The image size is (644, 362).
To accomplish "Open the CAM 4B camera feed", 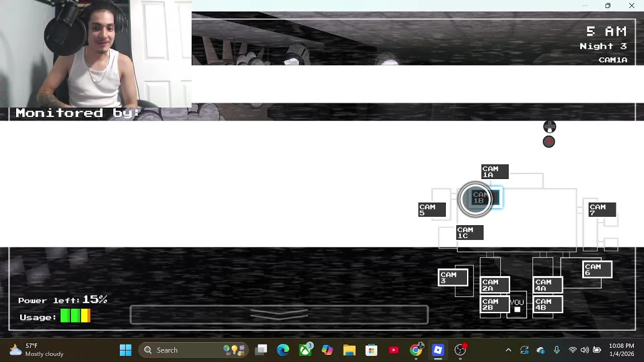I will click(548, 304).
